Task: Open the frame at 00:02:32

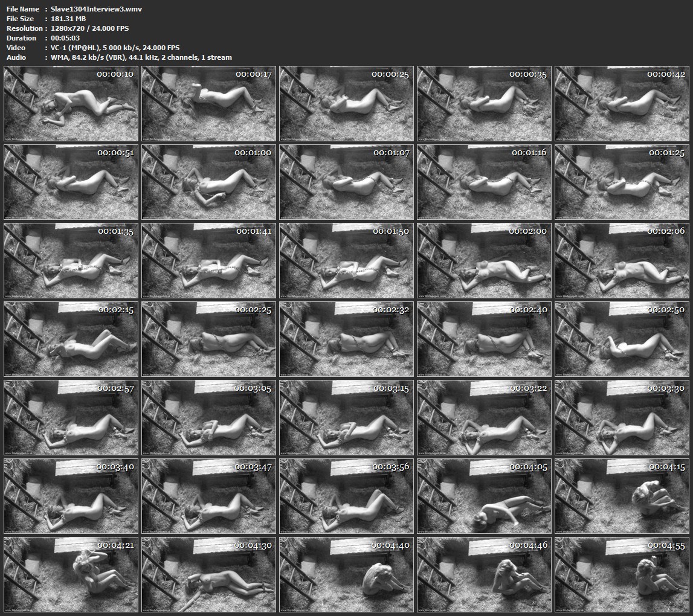Action: 347,339
